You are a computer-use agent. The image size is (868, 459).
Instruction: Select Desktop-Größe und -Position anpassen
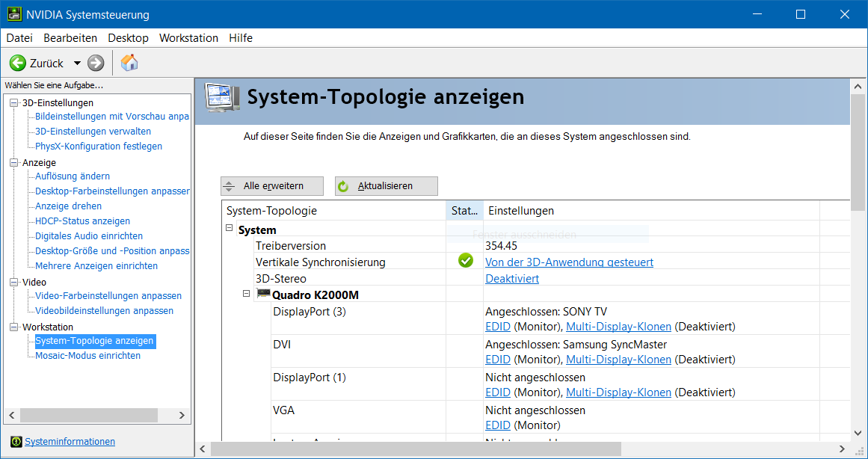click(112, 251)
